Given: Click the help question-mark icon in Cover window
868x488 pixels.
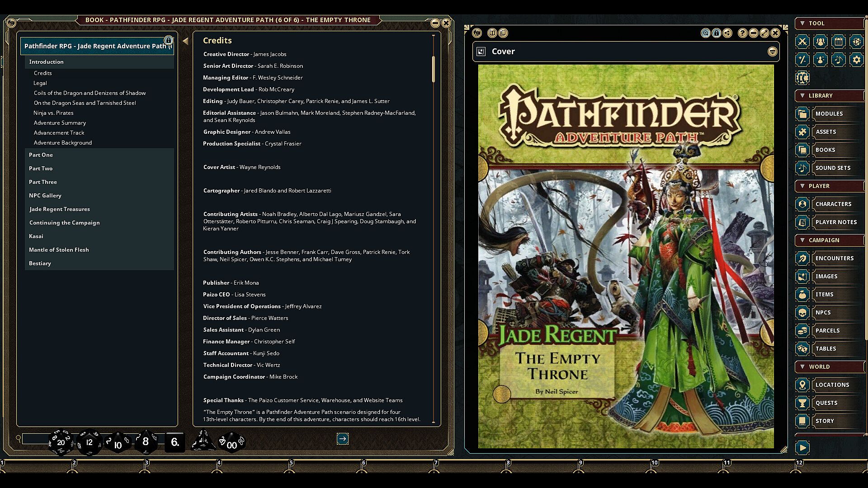Looking at the screenshot, I should click(x=742, y=33).
